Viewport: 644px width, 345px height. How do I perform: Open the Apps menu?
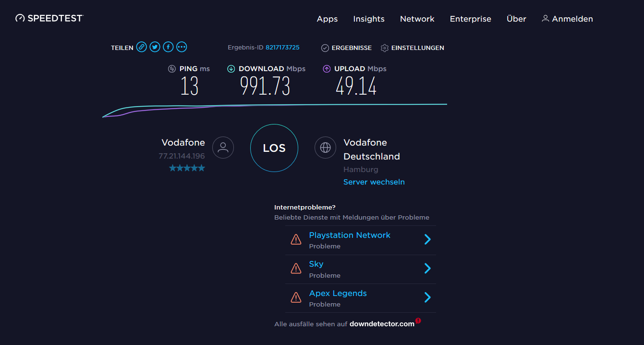(x=327, y=19)
